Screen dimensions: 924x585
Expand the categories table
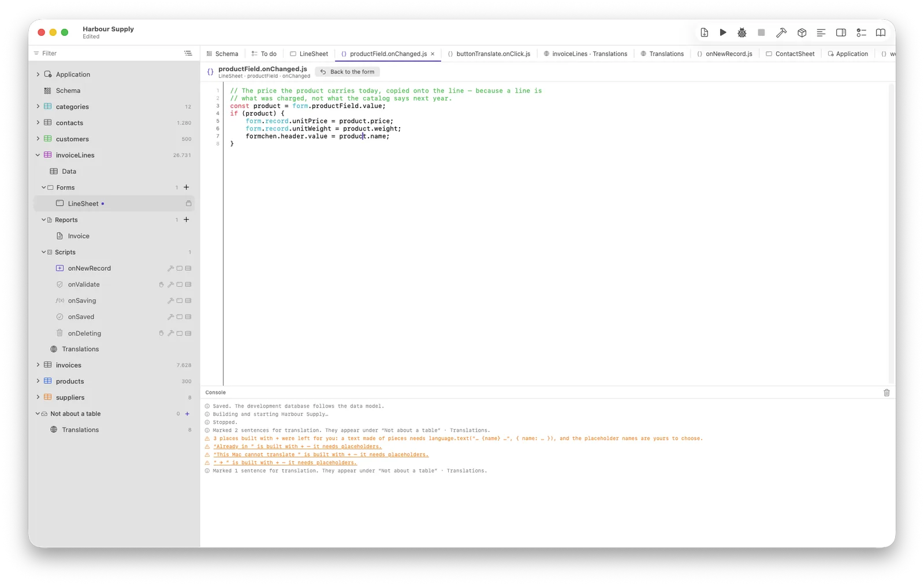tap(38, 106)
